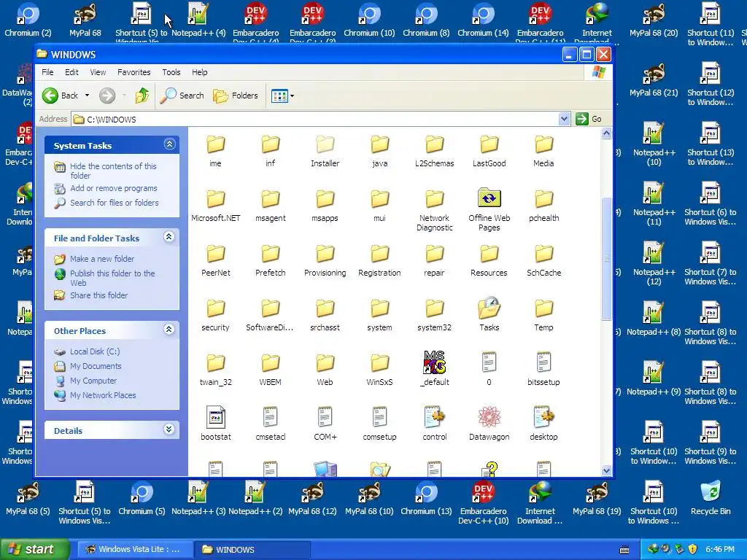
Task: Select the Tasks folder icon
Action: click(x=489, y=308)
